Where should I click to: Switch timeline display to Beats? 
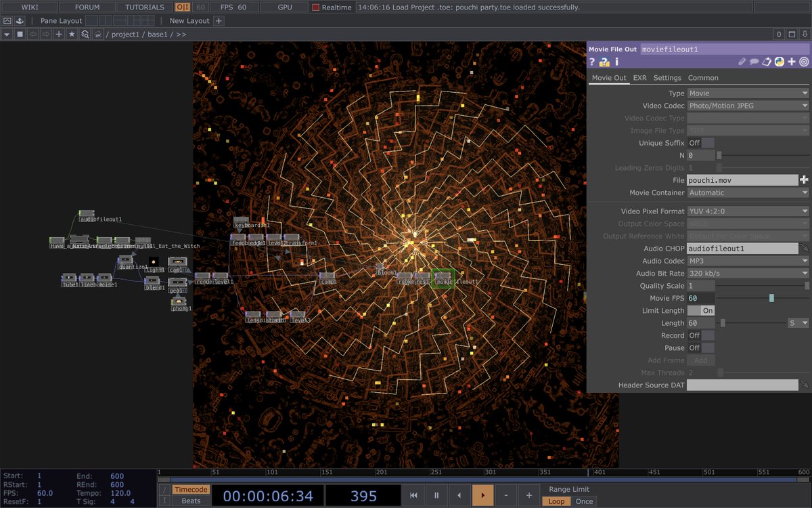tap(190, 501)
